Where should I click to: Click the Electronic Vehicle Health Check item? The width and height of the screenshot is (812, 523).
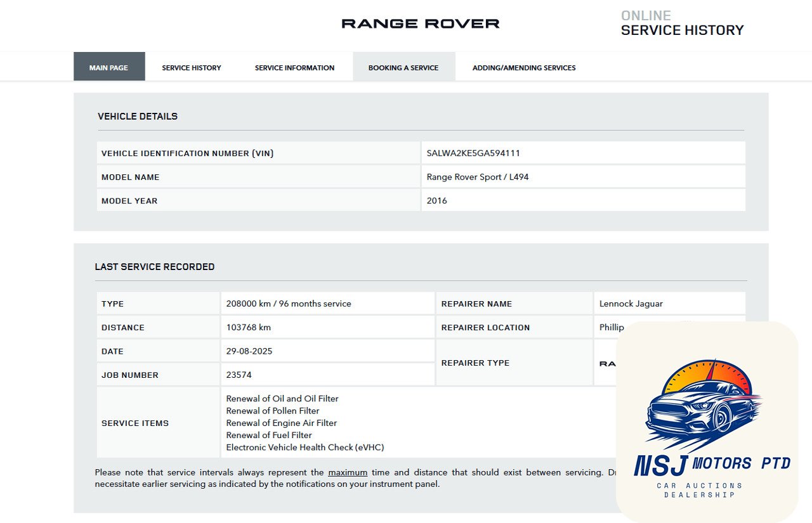click(x=305, y=447)
